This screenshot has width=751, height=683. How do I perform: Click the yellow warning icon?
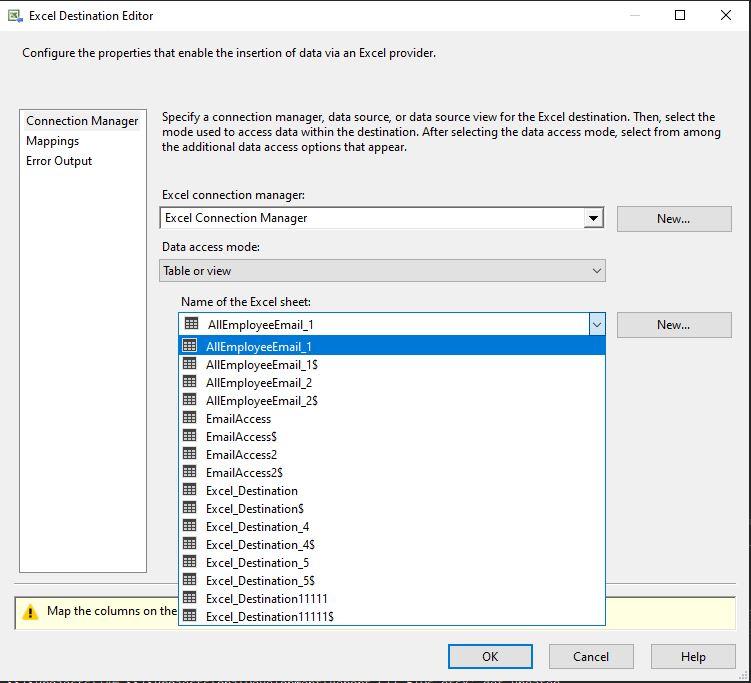coord(30,612)
